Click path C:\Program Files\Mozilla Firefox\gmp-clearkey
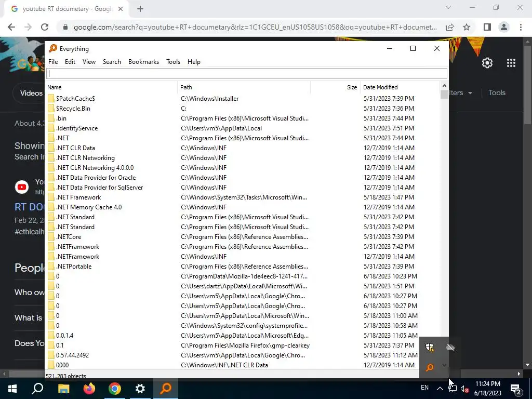 click(245, 345)
